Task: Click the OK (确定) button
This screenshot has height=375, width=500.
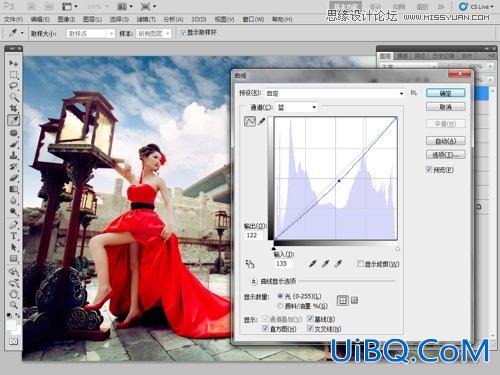Action: tap(446, 93)
